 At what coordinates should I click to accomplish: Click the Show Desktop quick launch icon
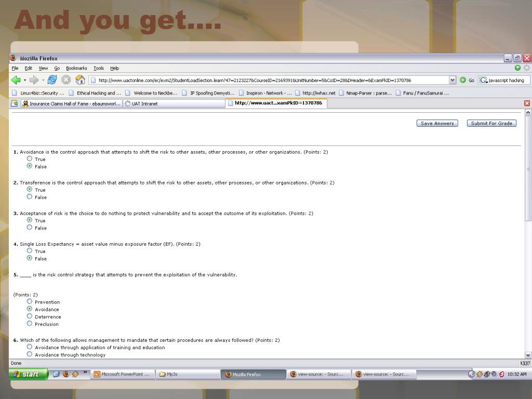[x=56, y=374]
